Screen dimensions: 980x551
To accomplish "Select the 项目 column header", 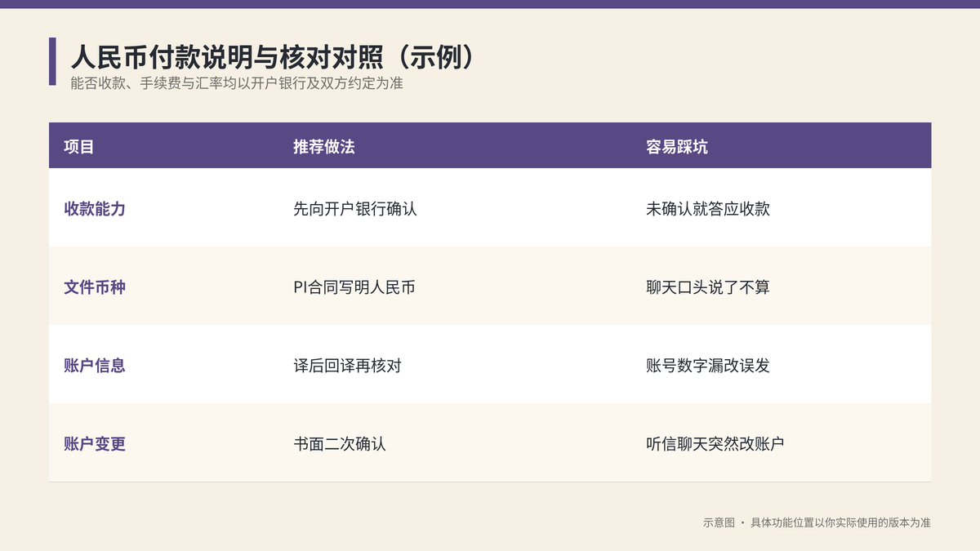I will tap(79, 147).
